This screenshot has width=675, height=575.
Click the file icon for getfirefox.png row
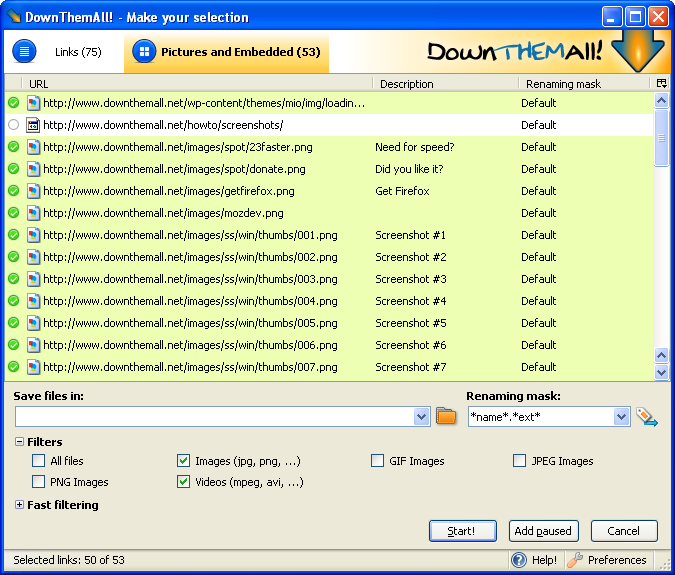pos(33,191)
